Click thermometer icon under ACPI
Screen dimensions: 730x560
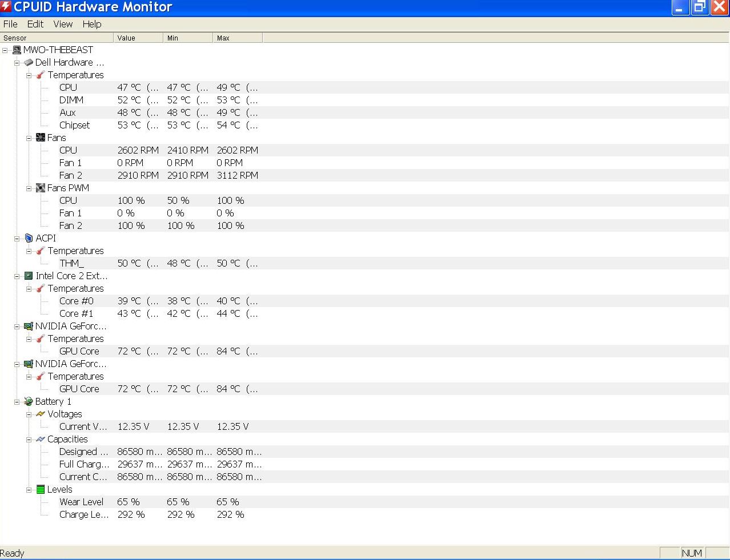coord(41,251)
